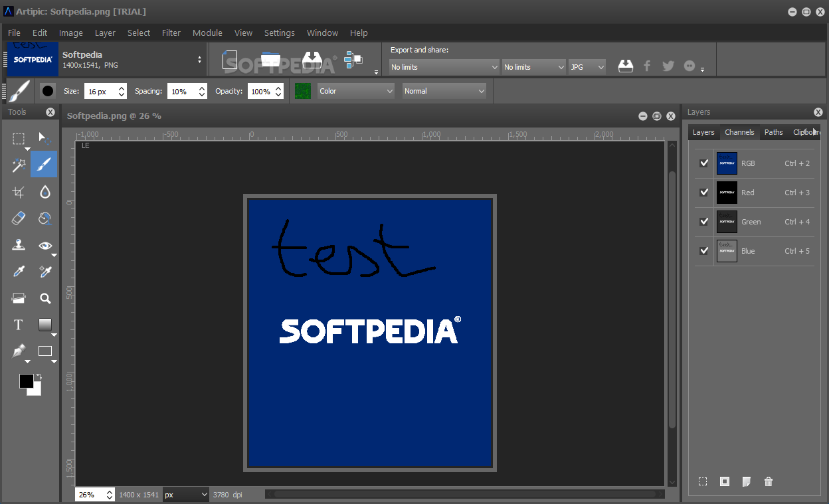Image resolution: width=829 pixels, height=504 pixels.
Task: Toggle visibility of Blue channel
Action: [704, 251]
